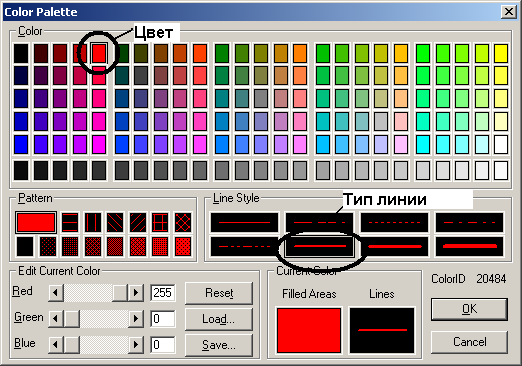Choose the dotted line style
Image resolution: width=522 pixels, height=366 pixels.
click(394, 222)
